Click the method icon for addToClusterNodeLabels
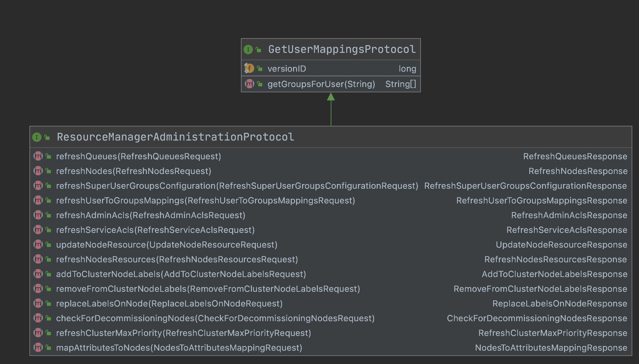This screenshot has width=639, height=364. 38,274
